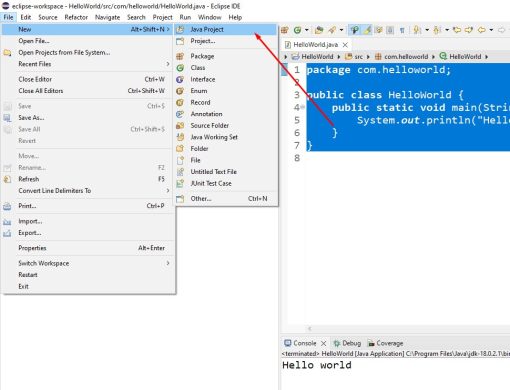The image size is (510, 390).
Task: Choose Java Project from the New submenu
Action: tap(226, 29)
